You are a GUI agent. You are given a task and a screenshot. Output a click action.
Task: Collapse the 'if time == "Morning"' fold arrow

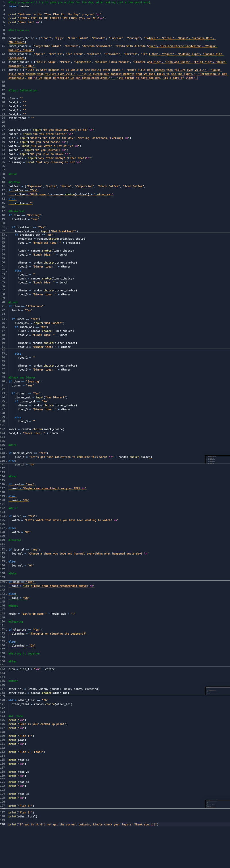click(6, 215)
